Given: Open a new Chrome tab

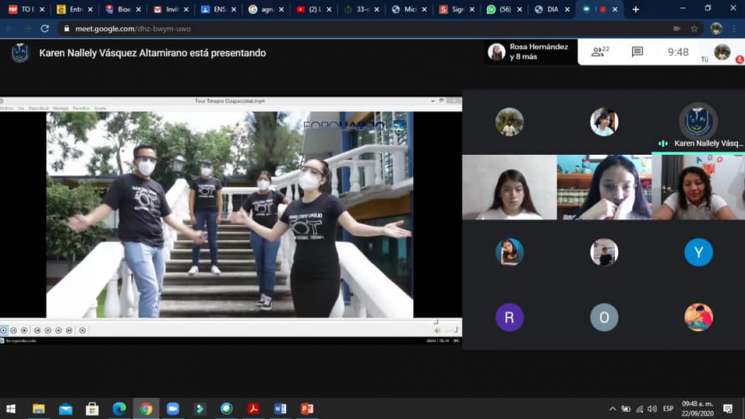Looking at the screenshot, I should click(x=635, y=9).
